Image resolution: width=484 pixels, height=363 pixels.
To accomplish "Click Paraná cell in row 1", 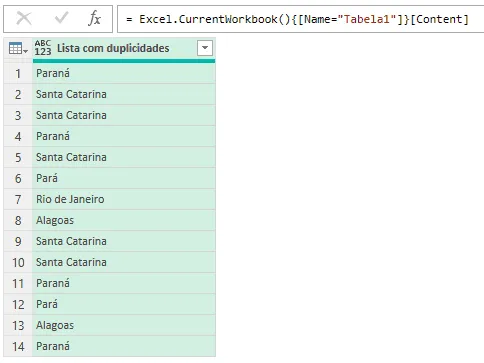I will coord(124,73).
